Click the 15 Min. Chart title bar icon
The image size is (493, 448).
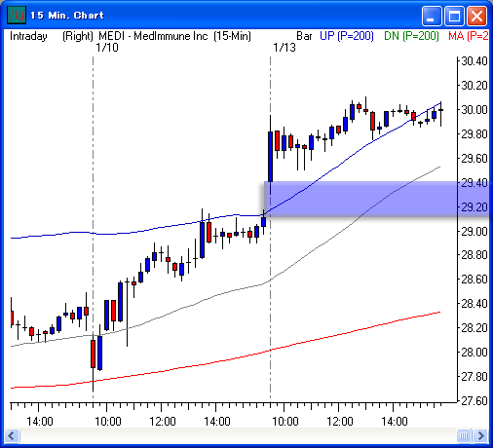17,16
